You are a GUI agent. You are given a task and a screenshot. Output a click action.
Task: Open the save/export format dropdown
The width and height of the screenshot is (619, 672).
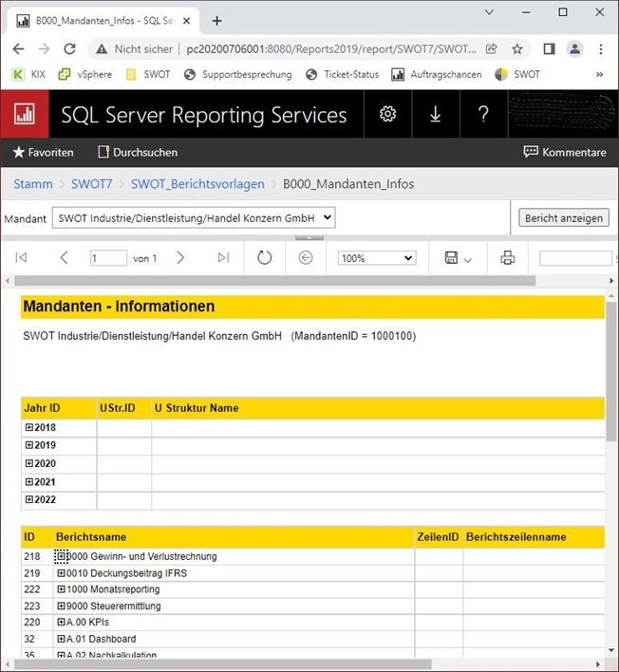click(x=458, y=257)
